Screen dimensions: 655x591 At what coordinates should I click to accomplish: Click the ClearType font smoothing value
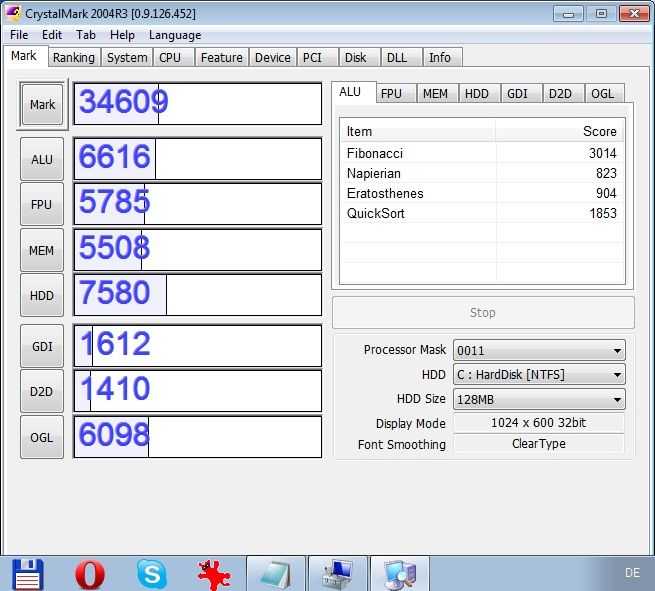539,444
